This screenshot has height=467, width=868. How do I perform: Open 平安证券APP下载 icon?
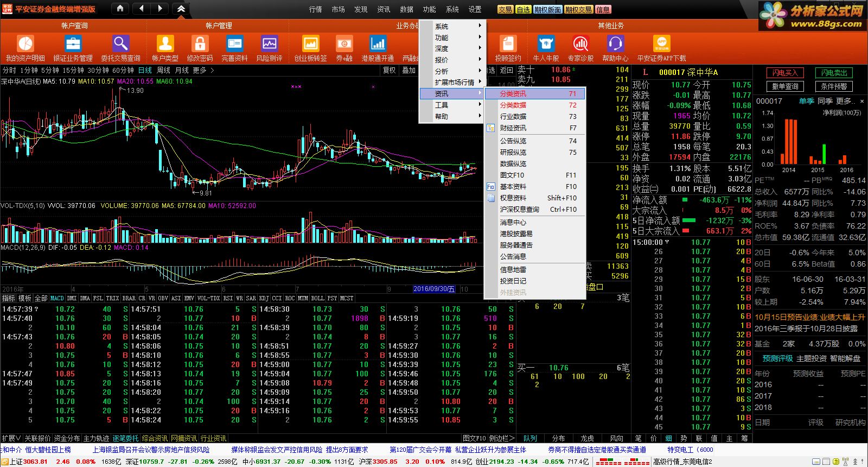(x=661, y=44)
